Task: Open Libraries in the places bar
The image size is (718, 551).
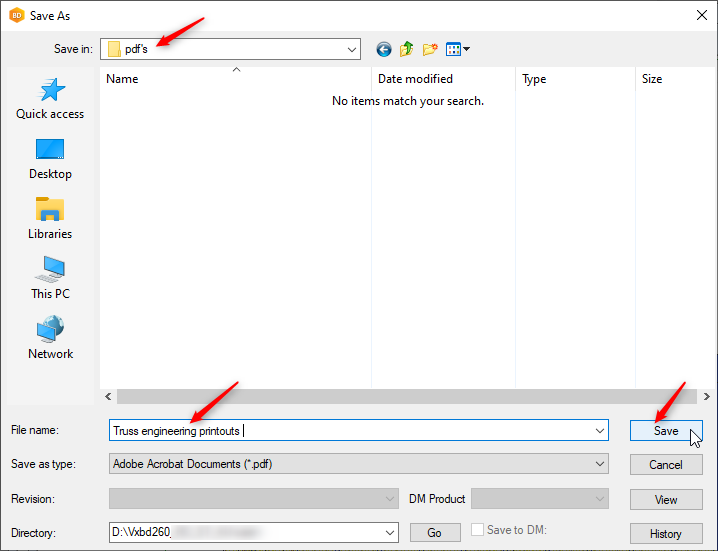Action: [50, 218]
